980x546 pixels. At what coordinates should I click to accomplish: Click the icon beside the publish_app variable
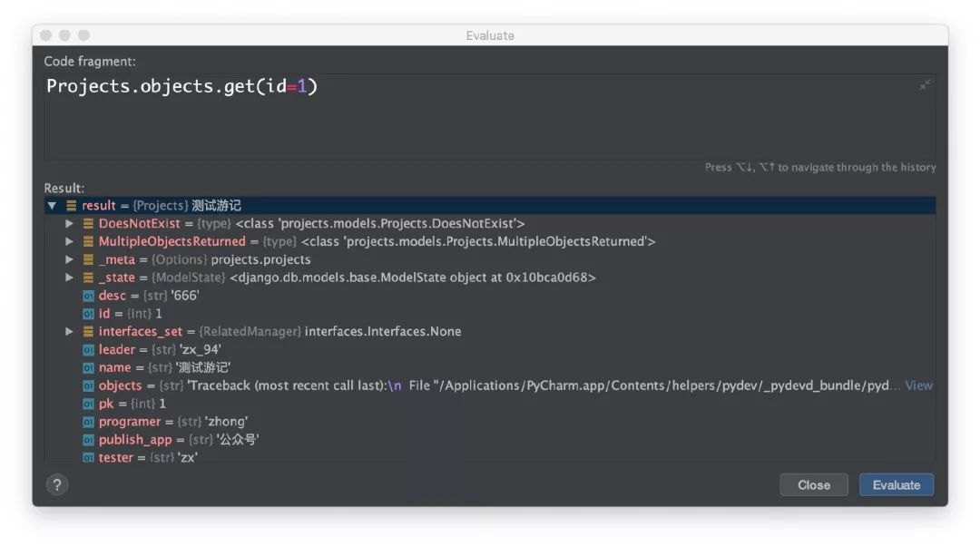(x=88, y=440)
